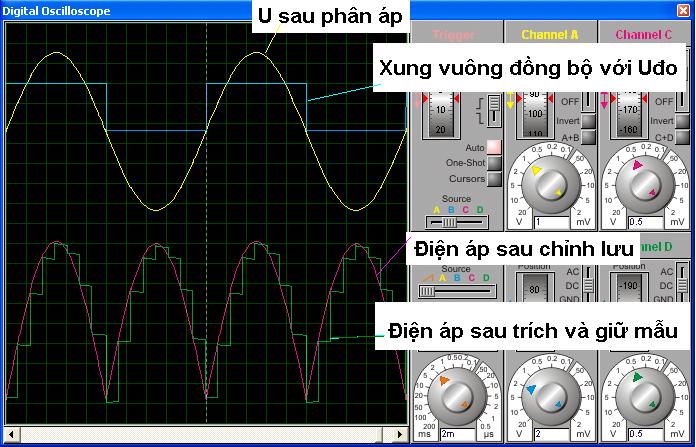This screenshot has width=696, height=447.
Task: Click the ramp icon in Horizontal Source
Action: [428, 278]
